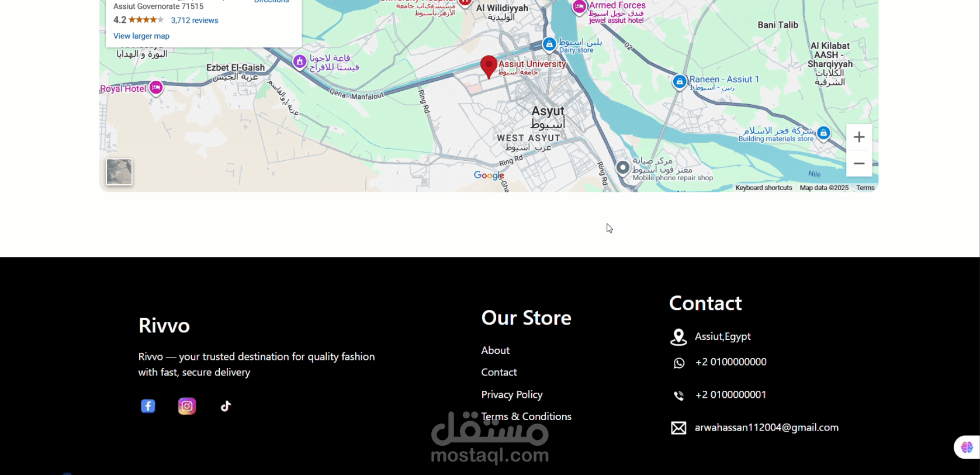Select the Royal Hotel map marker
Screen dimensions: 980x475
pyautogui.click(x=155, y=88)
